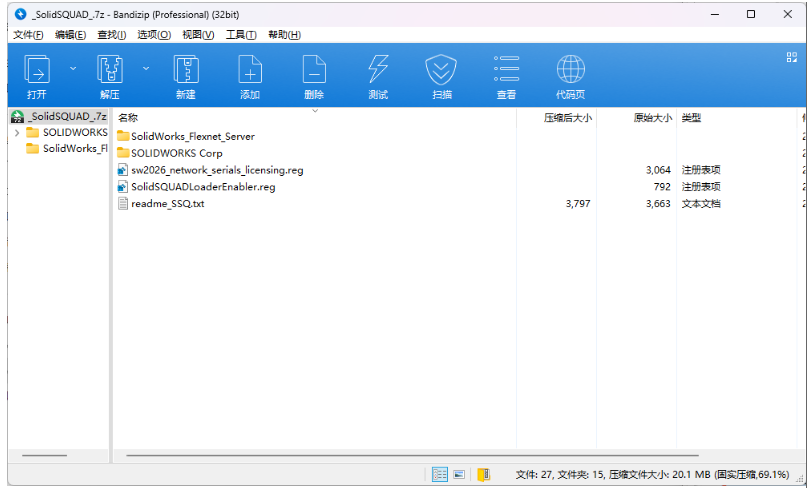Select _SolidSQUAD_.7z root in tree

59,116
